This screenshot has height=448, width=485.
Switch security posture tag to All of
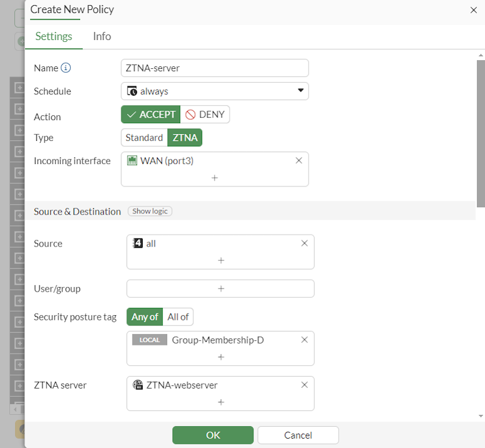coord(178,317)
